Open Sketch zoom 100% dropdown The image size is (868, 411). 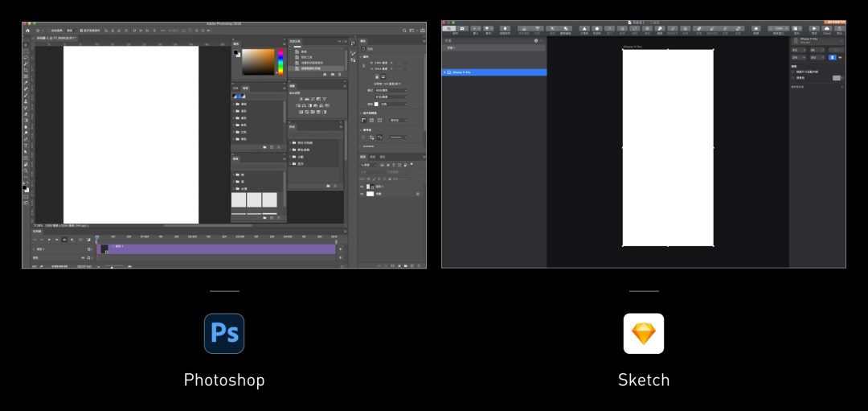click(778, 28)
